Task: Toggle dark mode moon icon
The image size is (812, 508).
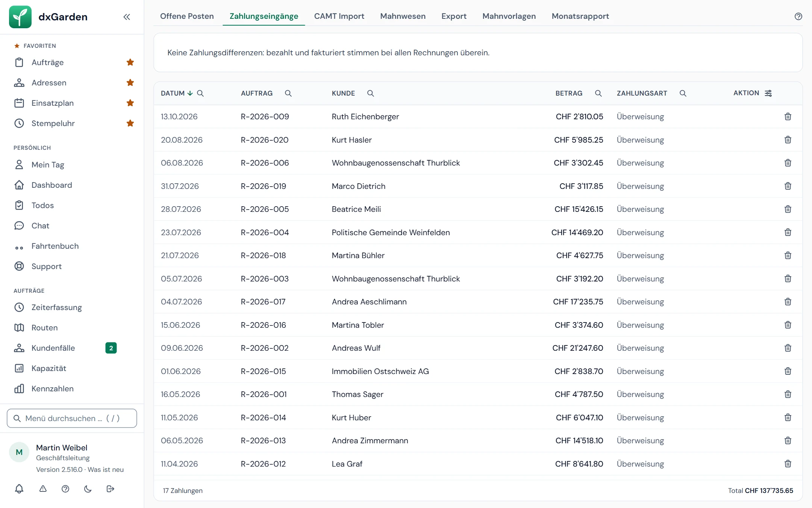Action: click(x=88, y=489)
